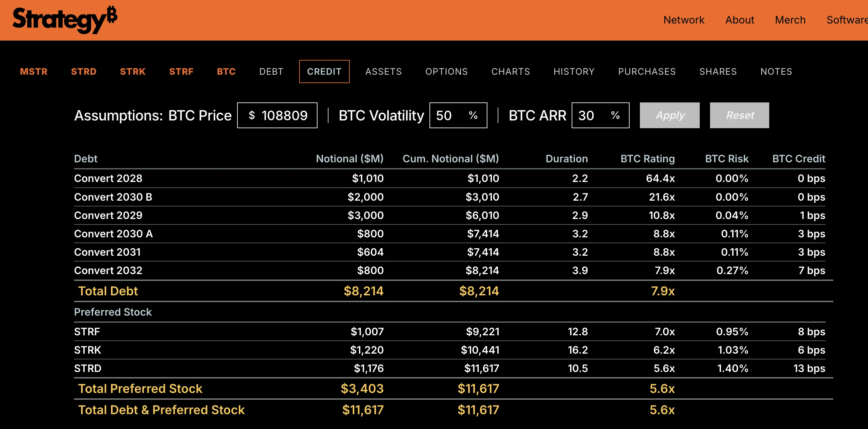Switch to the STRF tab

click(181, 71)
